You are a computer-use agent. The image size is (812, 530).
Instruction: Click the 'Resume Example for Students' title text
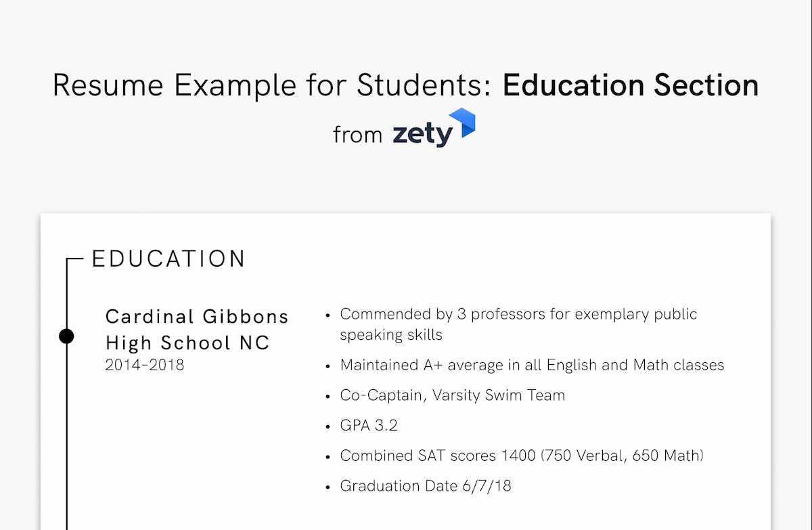[273, 87]
